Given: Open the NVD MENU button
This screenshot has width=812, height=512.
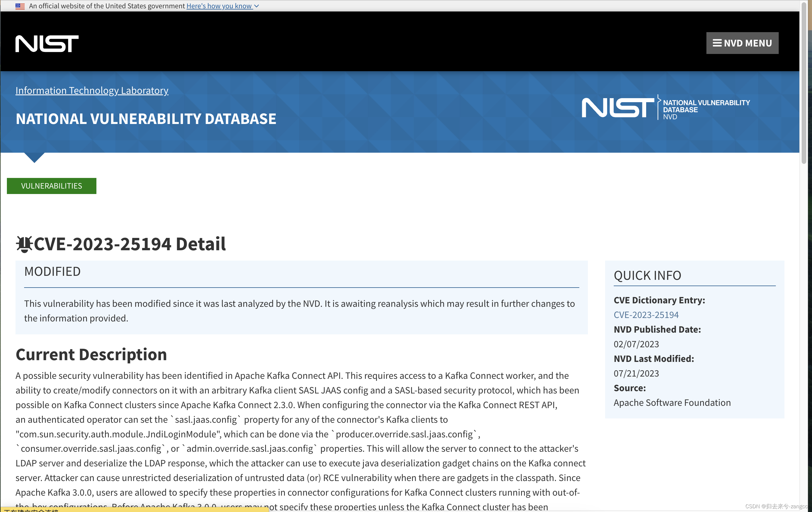Looking at the screenshot, I should [742, 43].
